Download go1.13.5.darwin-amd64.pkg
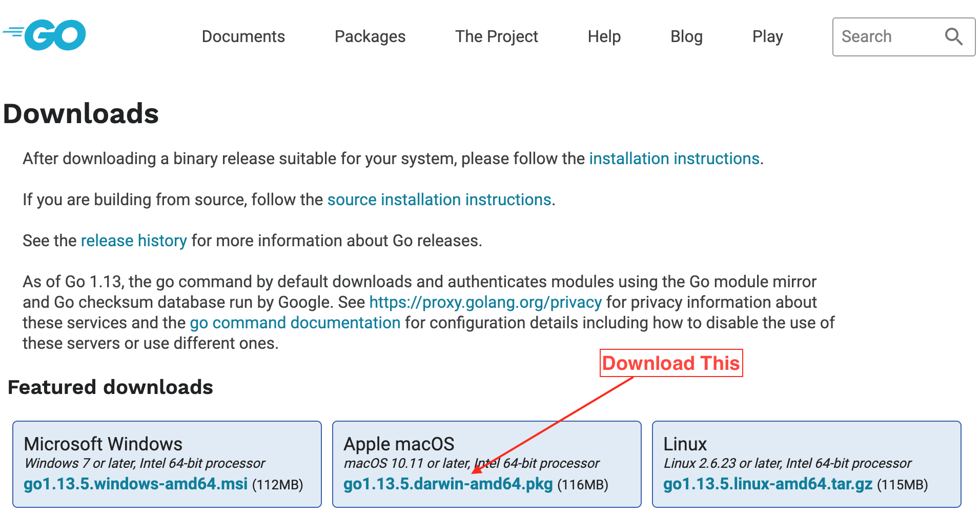This screenshot has height=514, width=980. click(448, 484)
